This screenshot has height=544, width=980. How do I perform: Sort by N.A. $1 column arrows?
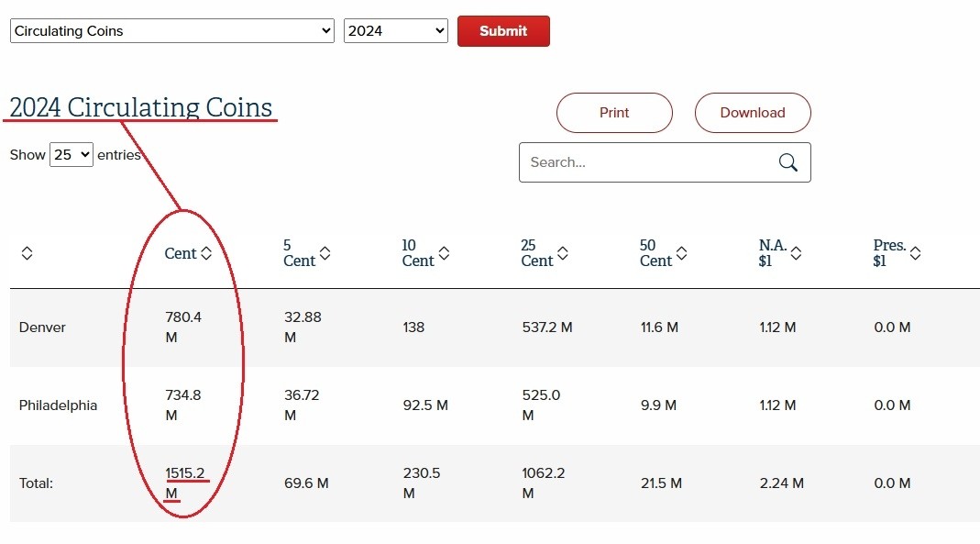click(x=796, y=253)
